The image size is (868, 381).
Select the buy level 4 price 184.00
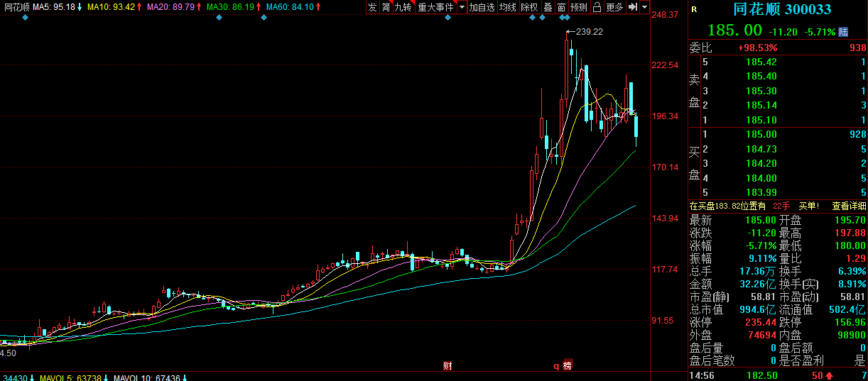click(x=761, y=178)
